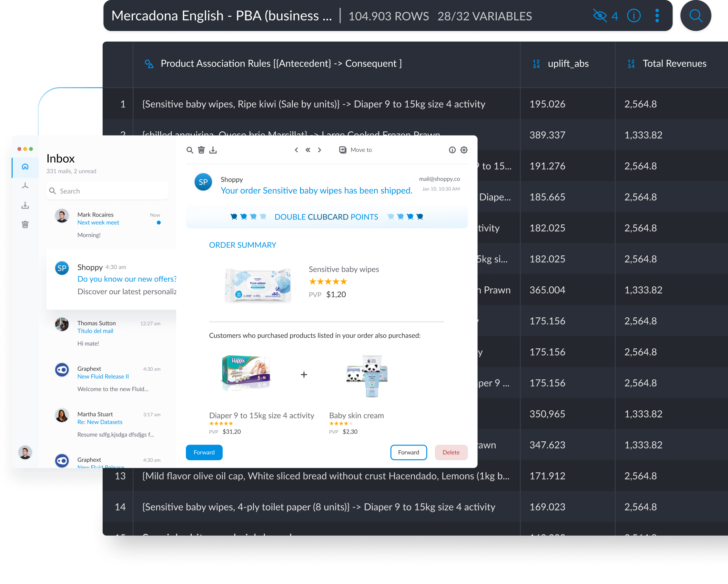Click the trash icon in email toolbar

(201, 150)
